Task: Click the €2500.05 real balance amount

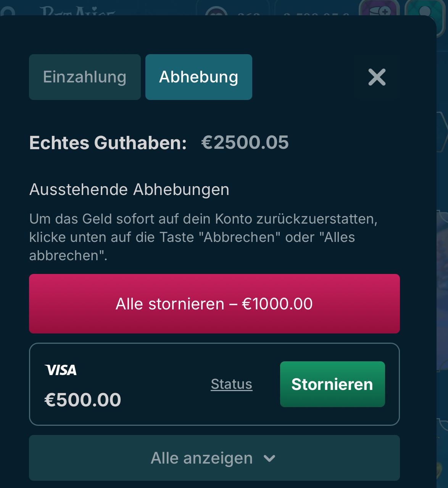Action: point(245,142)
